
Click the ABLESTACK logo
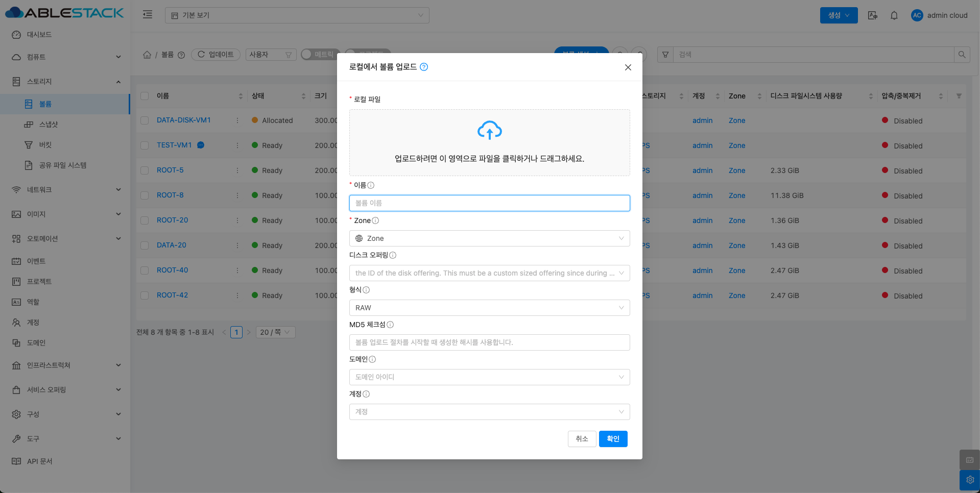64,13
